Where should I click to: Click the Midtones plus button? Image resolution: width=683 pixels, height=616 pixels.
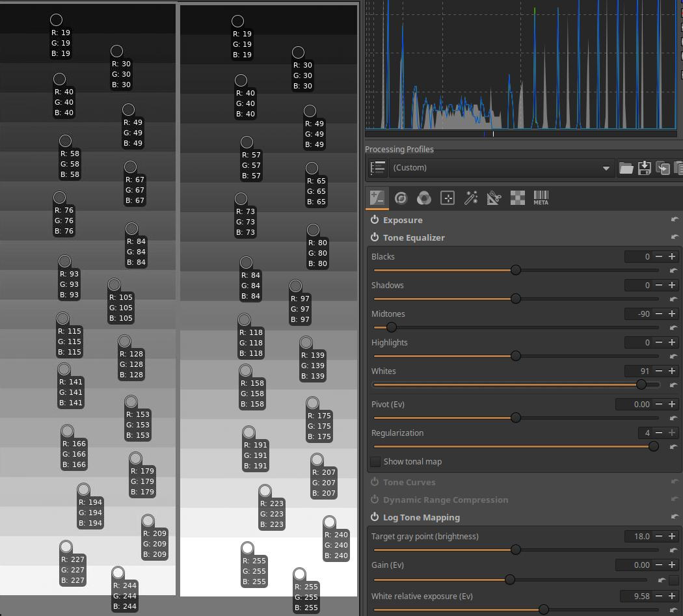(672, 314)
